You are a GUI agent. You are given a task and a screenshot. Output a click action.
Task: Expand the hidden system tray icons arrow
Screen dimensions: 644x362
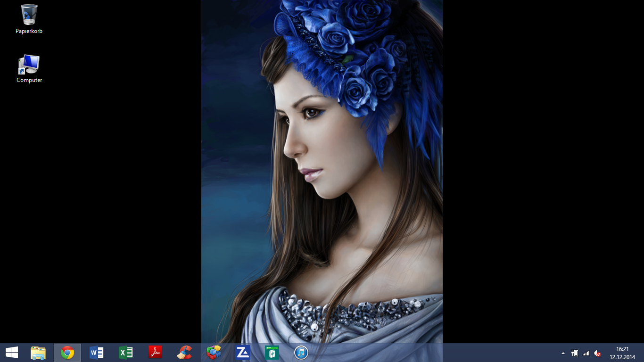(x=563, y=353)
